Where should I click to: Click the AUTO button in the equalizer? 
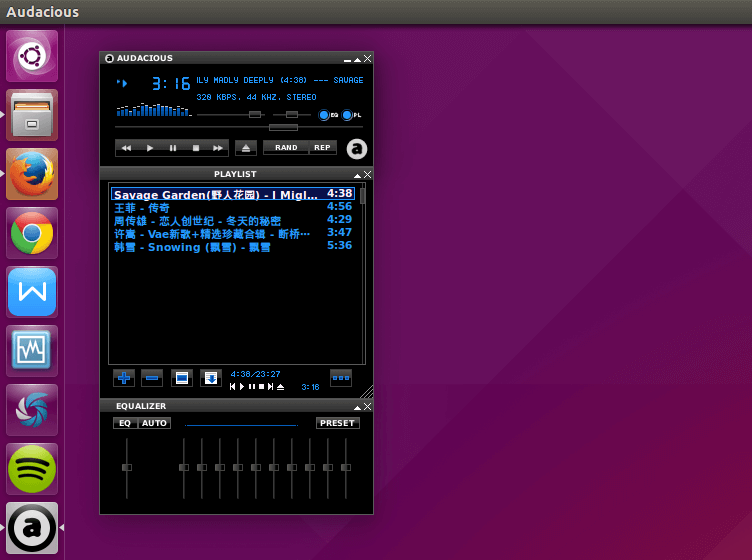[154, 423]
